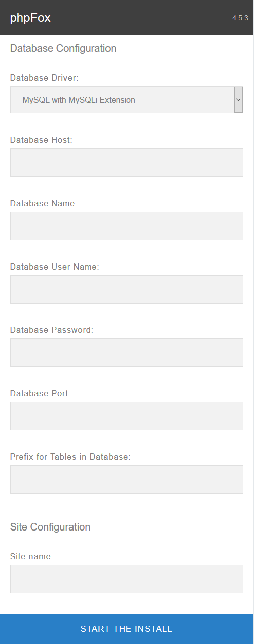Viewport: 254px width, 644px height.
Task: Focus the Database Name text box
Action: 127,226
